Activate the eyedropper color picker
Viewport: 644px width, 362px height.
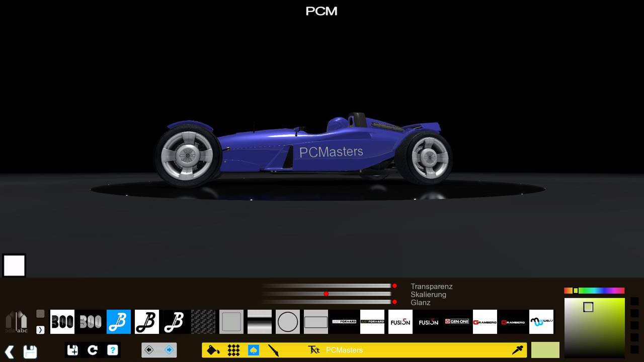518,350
